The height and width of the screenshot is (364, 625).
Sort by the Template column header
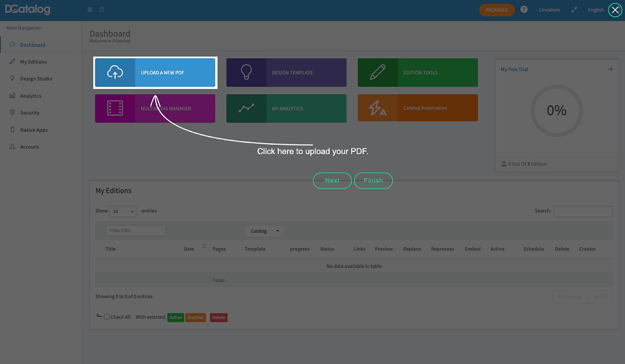tap(255, 249)
